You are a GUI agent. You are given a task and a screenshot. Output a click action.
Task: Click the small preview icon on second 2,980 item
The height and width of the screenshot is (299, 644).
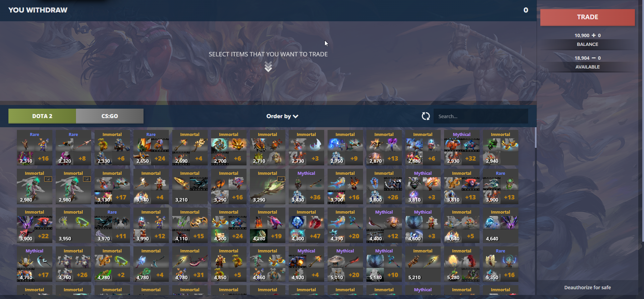click(x=87, y=179)
